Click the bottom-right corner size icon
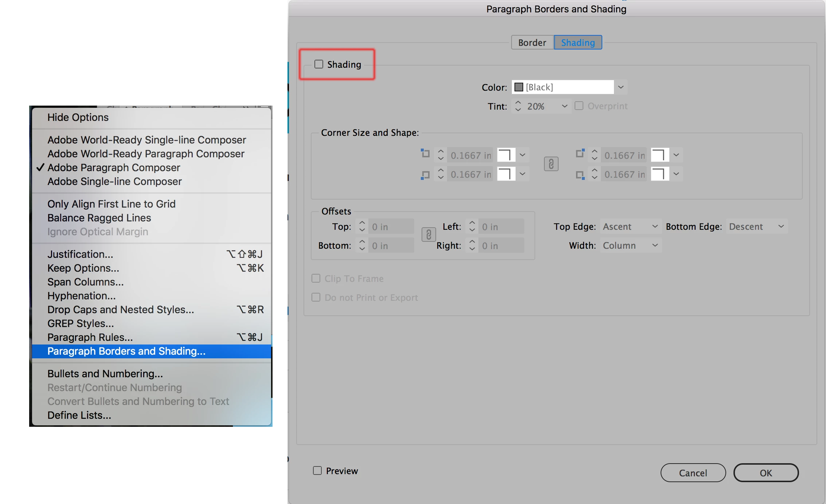The width and height of the screenshot is (826, 504). coord(580,175)
